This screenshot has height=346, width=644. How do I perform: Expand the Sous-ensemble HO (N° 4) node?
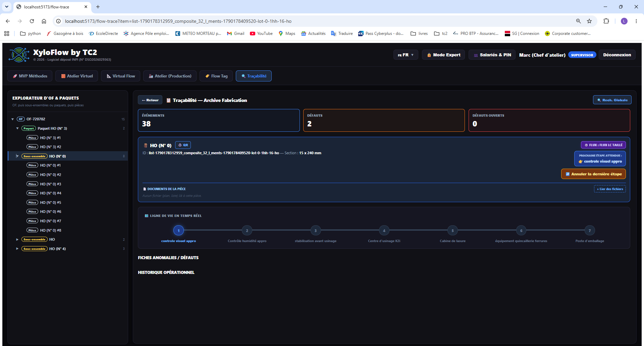17,249
